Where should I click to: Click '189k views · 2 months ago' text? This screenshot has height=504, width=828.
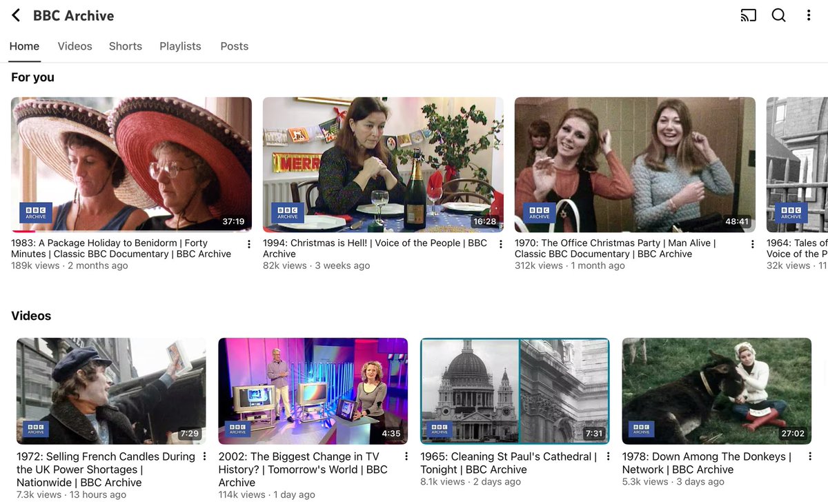70,265
